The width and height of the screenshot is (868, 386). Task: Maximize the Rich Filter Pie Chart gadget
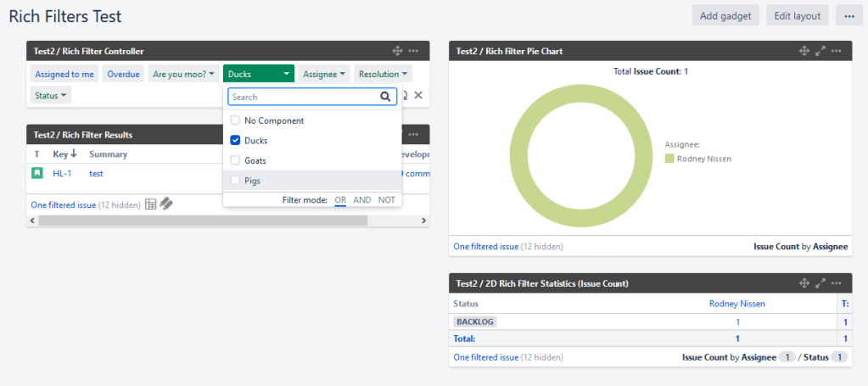pos(820,51)
